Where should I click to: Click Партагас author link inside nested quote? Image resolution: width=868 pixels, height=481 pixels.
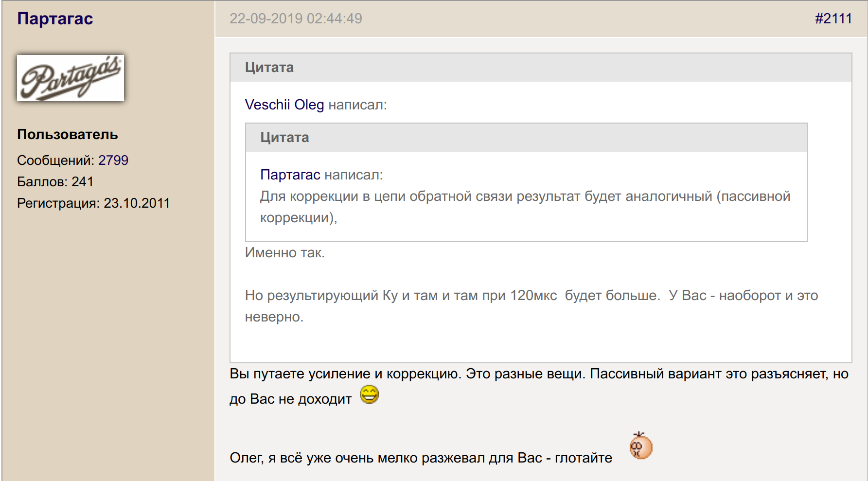point(290,175)
